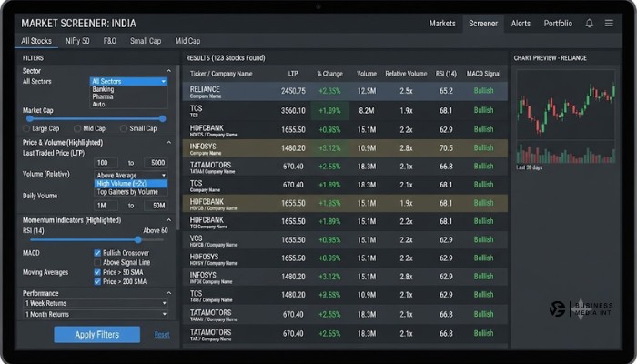This screenshot has height=364, width=637.
Task: Switch to the Markets tab
Action: [x=442, y=24]
